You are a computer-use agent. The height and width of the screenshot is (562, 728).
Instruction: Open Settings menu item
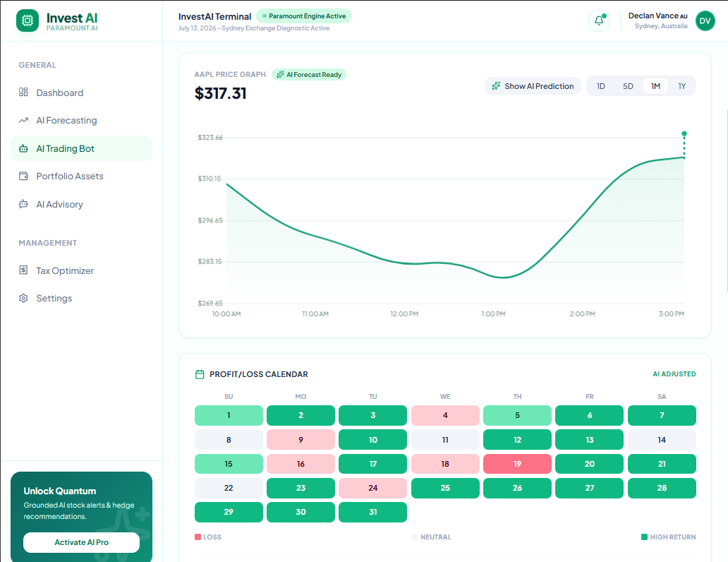pos(81,298)
